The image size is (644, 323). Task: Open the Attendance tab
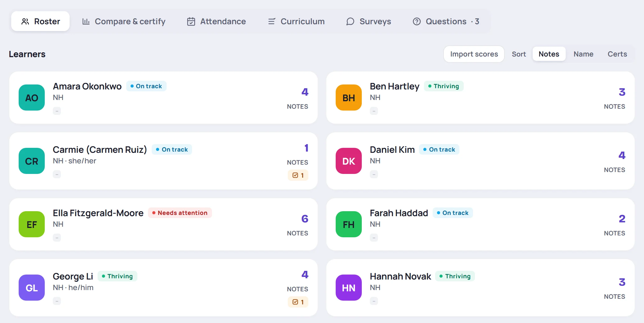click(x=216, y=21)
